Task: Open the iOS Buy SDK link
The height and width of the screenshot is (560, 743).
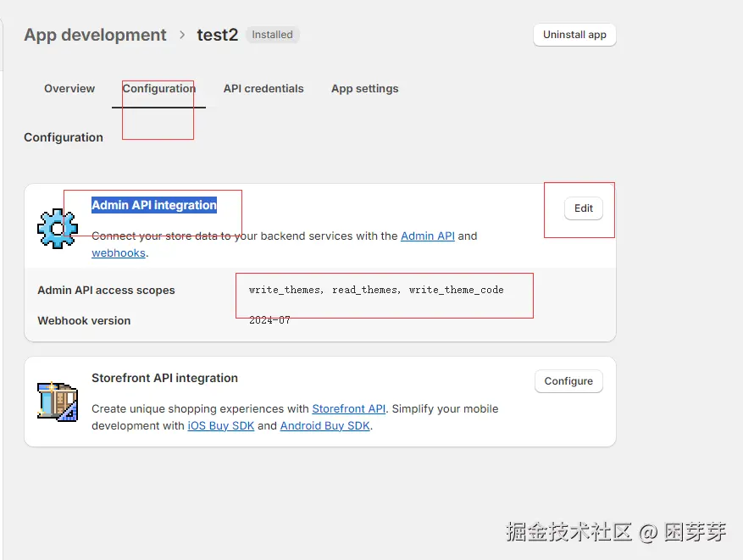Action: [x=221, y=426]
